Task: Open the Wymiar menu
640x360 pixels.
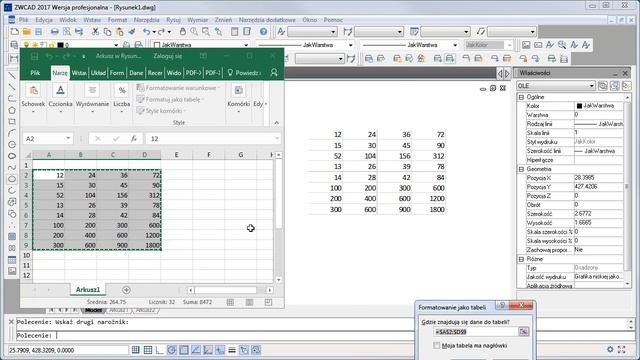Action: 198,20
